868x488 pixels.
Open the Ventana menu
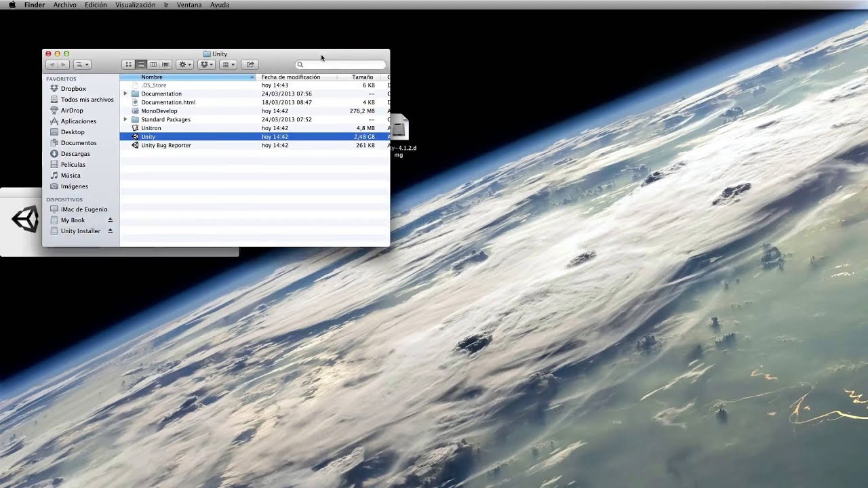[189, 5]
